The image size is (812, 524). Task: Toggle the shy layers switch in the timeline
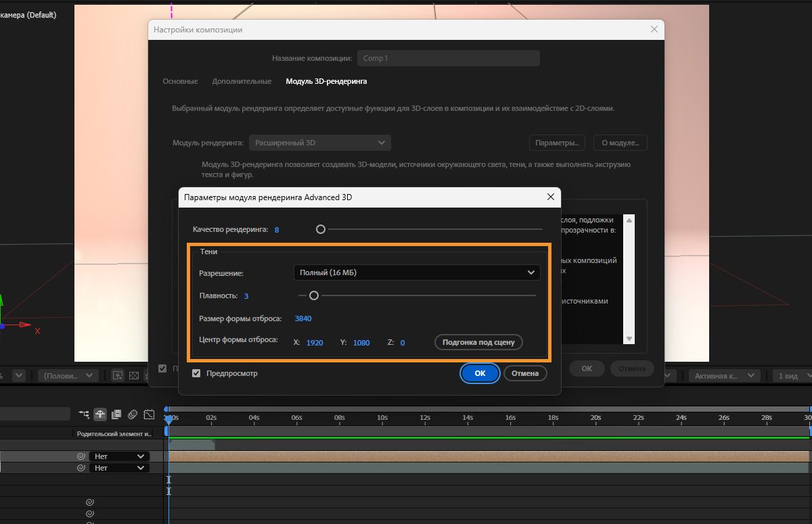pos(100,414)
